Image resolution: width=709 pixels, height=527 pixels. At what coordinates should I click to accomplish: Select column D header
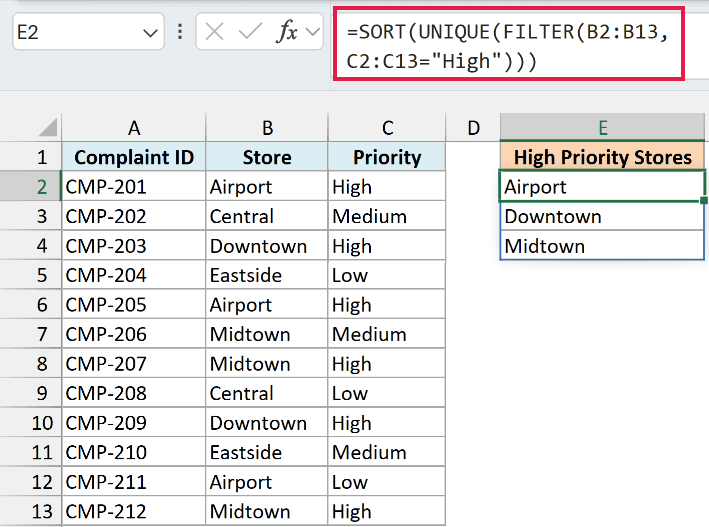coord(473,128)
